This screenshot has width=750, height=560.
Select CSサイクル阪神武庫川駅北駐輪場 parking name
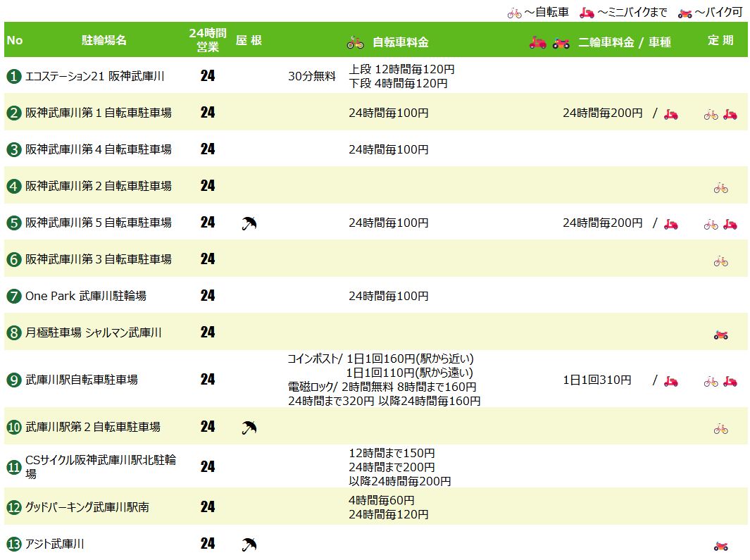coord(101,466)
